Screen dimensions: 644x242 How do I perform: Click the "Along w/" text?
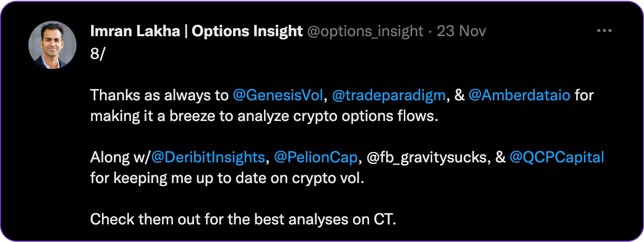(120, 158)
